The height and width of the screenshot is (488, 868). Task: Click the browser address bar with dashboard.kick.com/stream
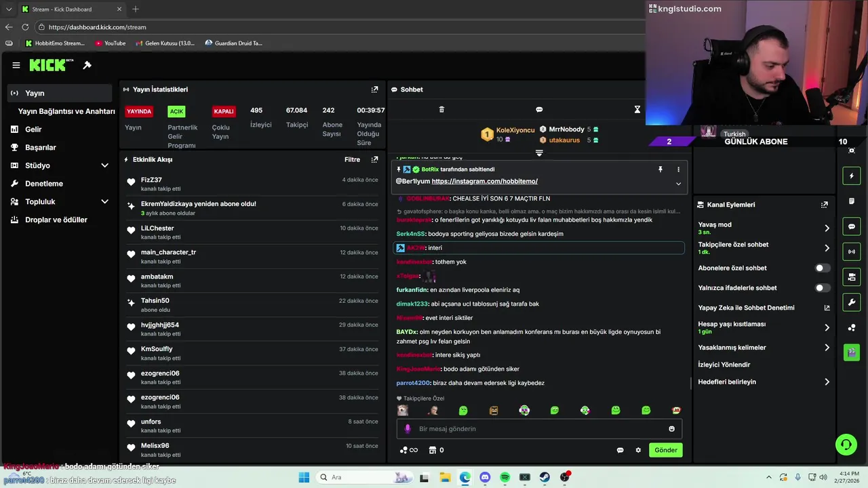tap(339, 27)
